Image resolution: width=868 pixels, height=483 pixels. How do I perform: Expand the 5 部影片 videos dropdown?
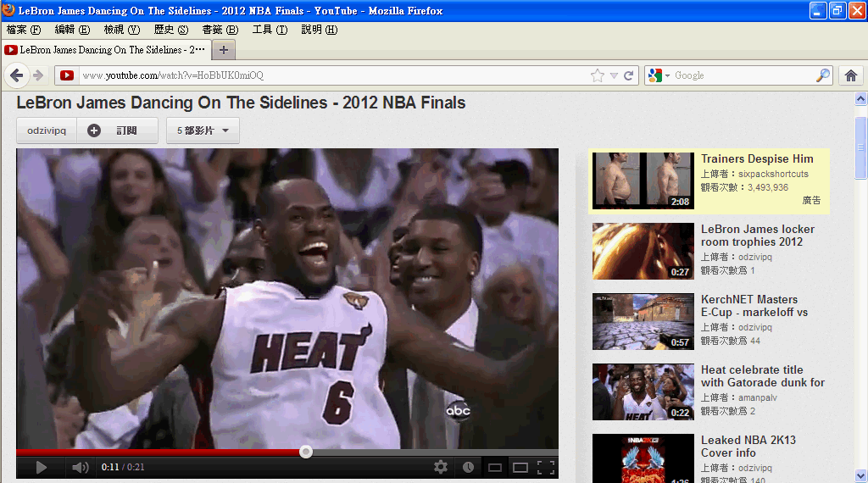tap(203, 130)
